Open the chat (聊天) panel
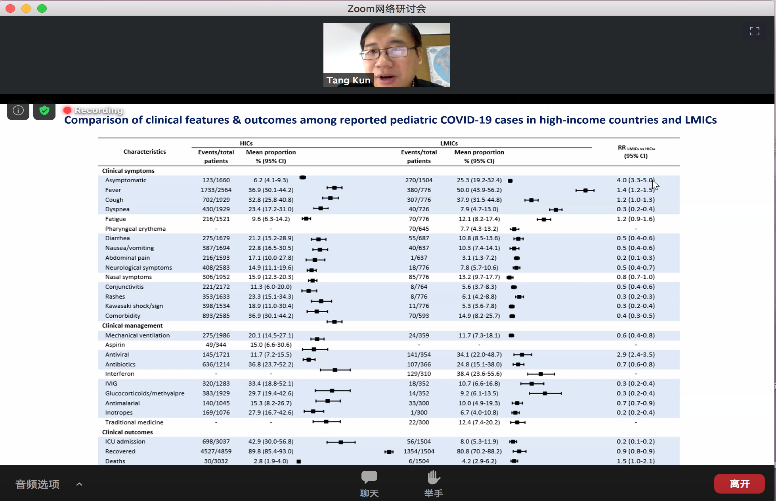Viewport: 776px width, 501px height. click(370, 483)
